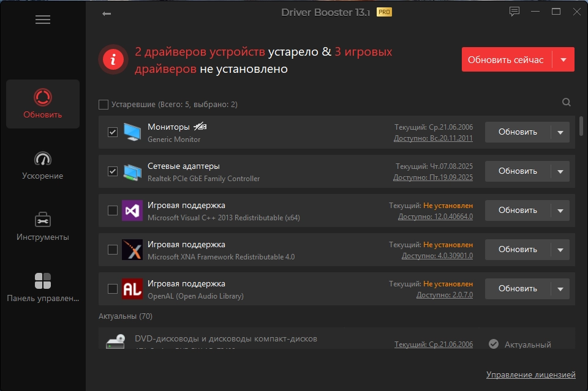Click the red info alert icon
Image resolution: width=588 pixels, height=391 pixels.
[113, 59]
